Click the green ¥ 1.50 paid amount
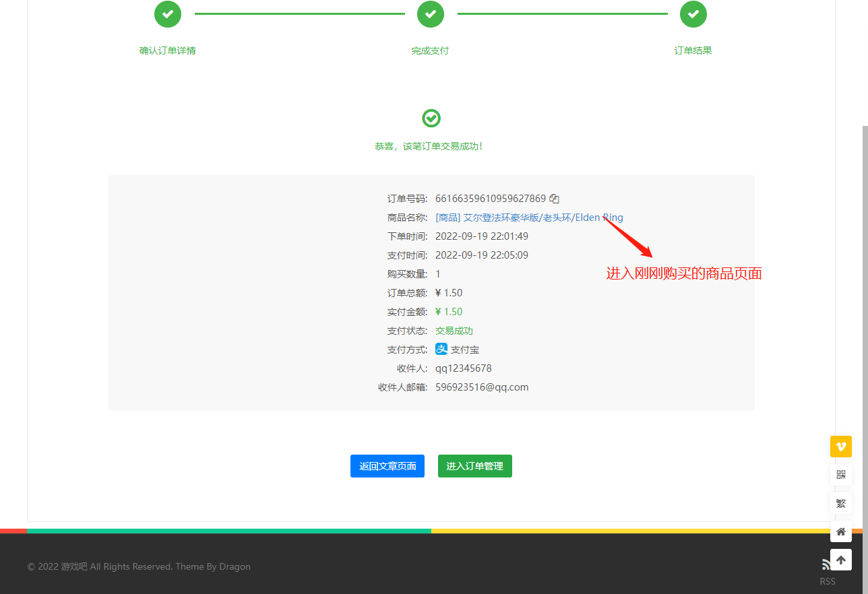This screenshot has height=594, width=868. [x=449, y=312]
